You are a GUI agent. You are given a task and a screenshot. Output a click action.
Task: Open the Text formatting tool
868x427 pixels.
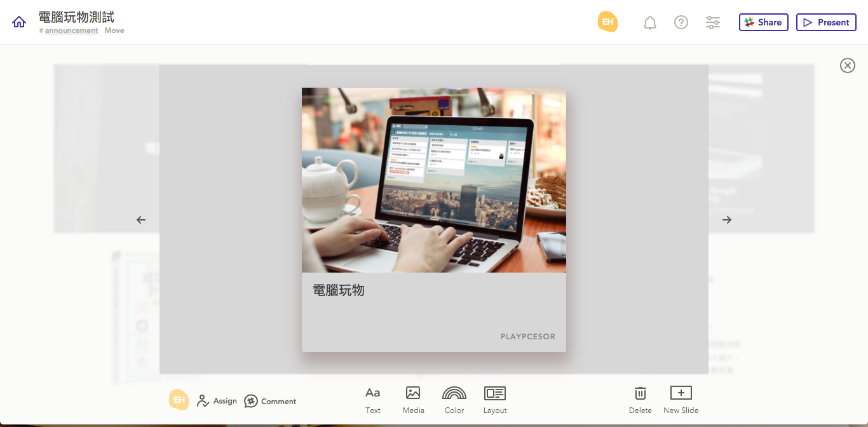coord(373,400)
